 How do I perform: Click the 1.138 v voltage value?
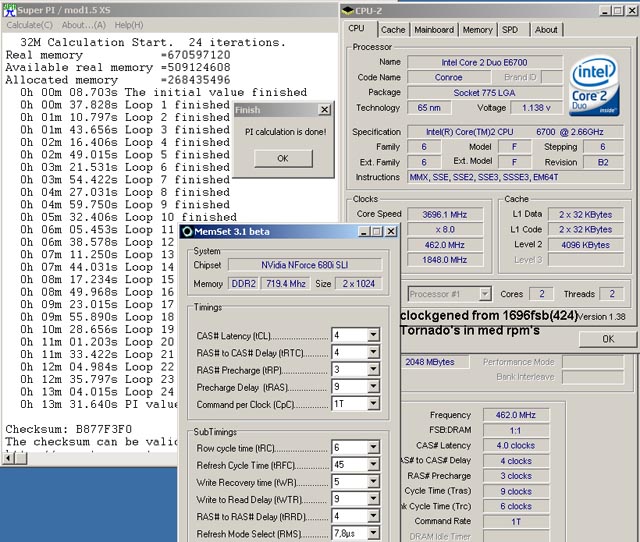click(x=536, y=108)
